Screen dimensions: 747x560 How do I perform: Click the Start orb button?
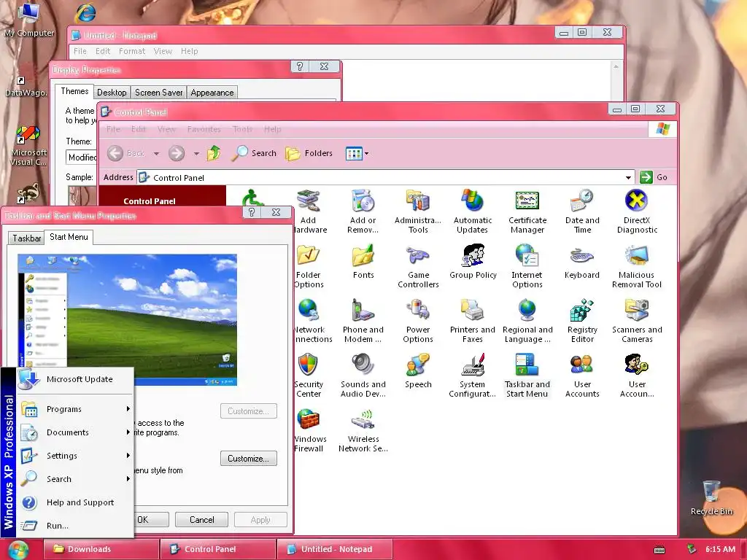18,550
